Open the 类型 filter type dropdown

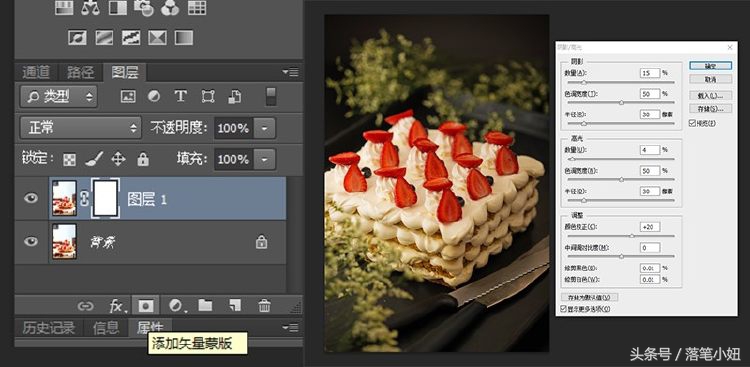point(58,97)
